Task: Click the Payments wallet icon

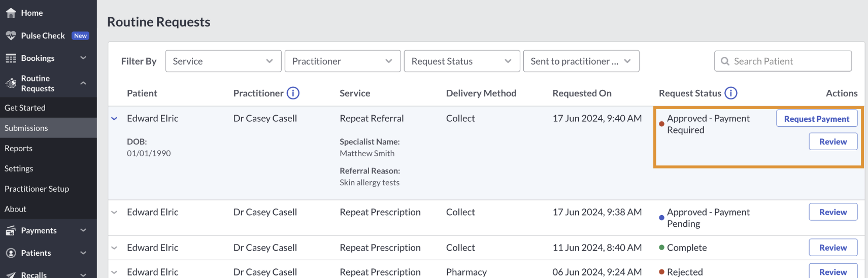Action: pos(11,230)
